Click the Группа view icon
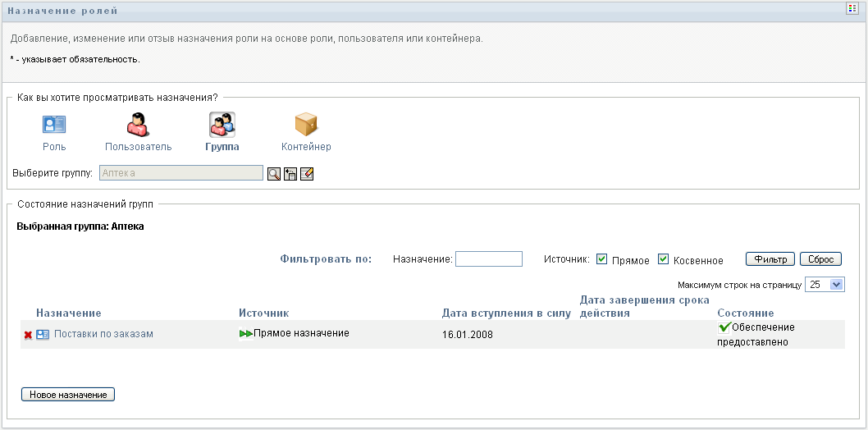The height and width of the screenshot is (430, 868). [222, 125]
